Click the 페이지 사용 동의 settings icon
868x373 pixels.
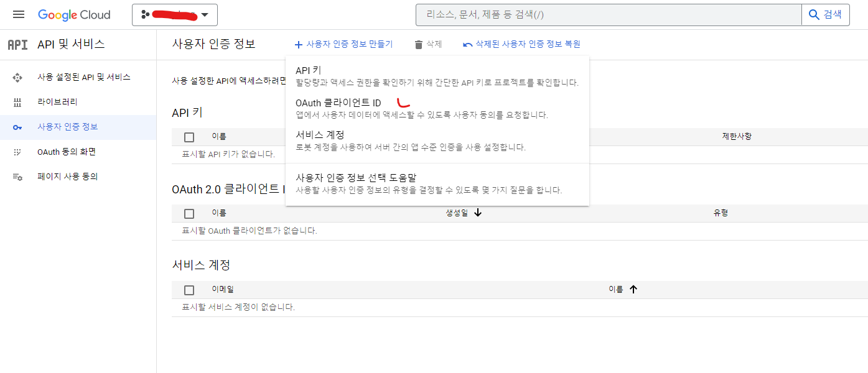pyautogui.click(x=17, y=177)
